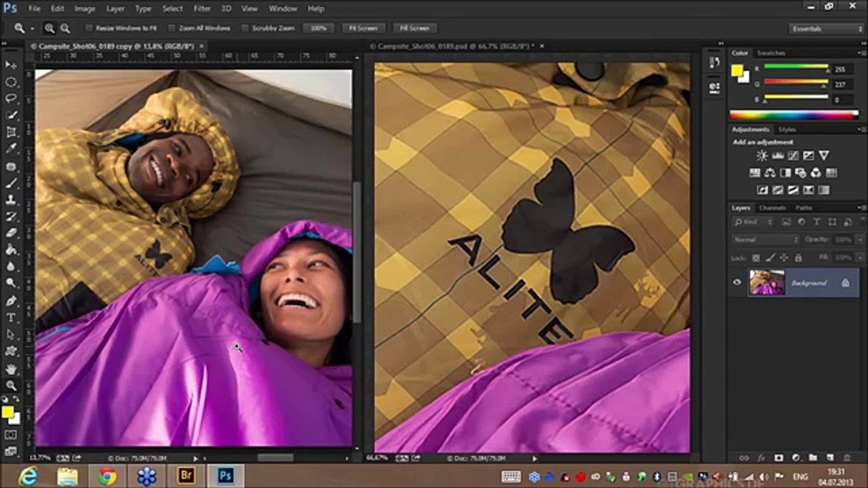Viewport: 868px width, 488px height.
Task: Switch to the Styles tab
Action: click(787, 129)
